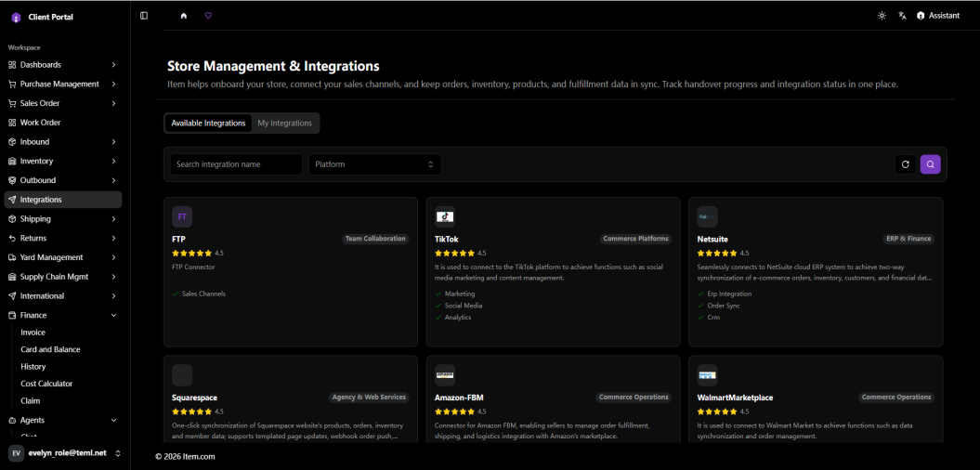
Task: Click the FTP integration title
Action: click(178, 240)
